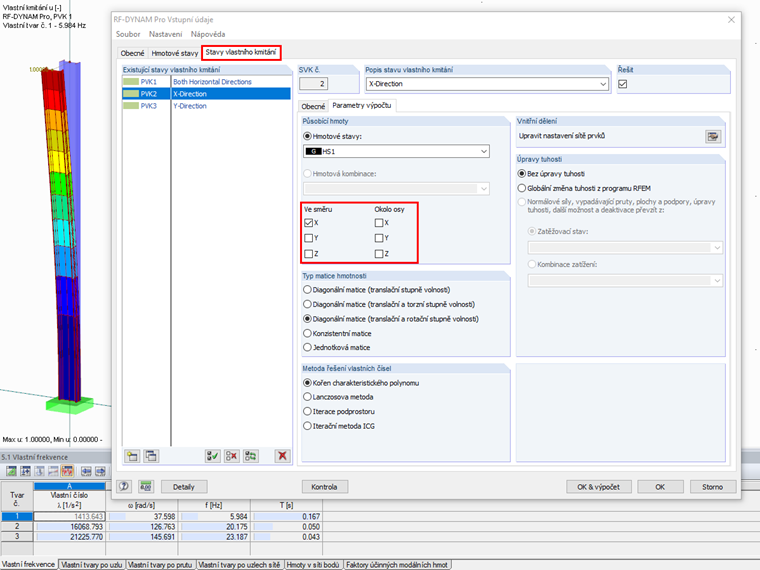
Task: Open the units and decimal places icon
Action: (145, 486)
